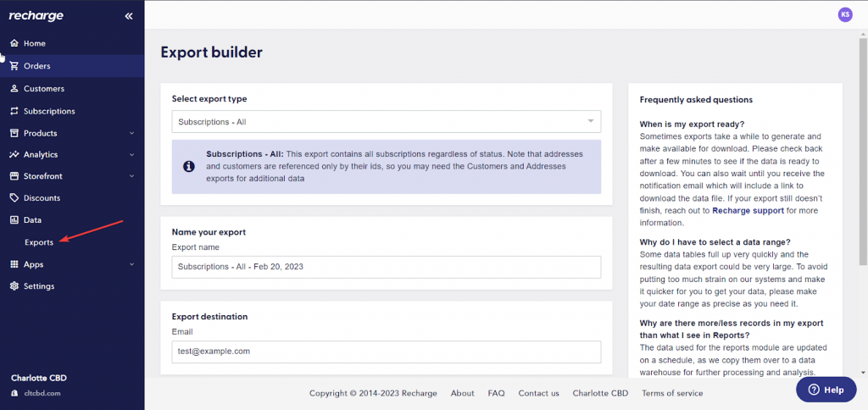868x410 pixels.
Task: Click the Storefront shop icon
Action: point(14,176)
